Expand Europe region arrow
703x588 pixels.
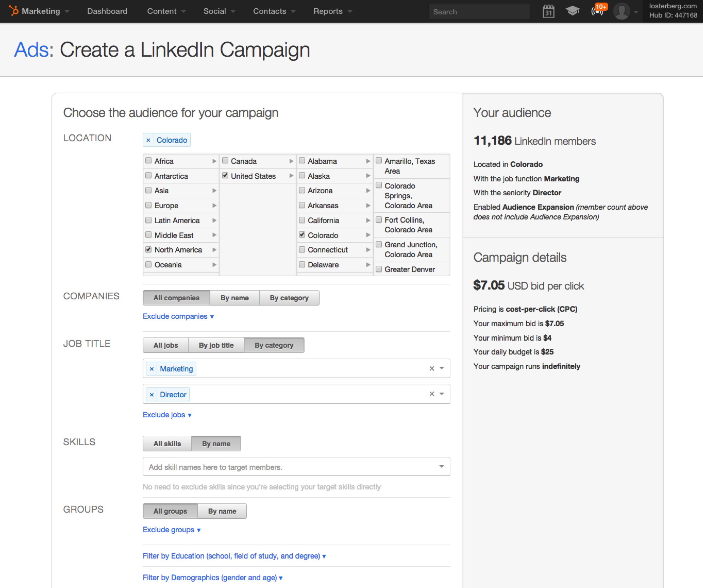point(214,205)
